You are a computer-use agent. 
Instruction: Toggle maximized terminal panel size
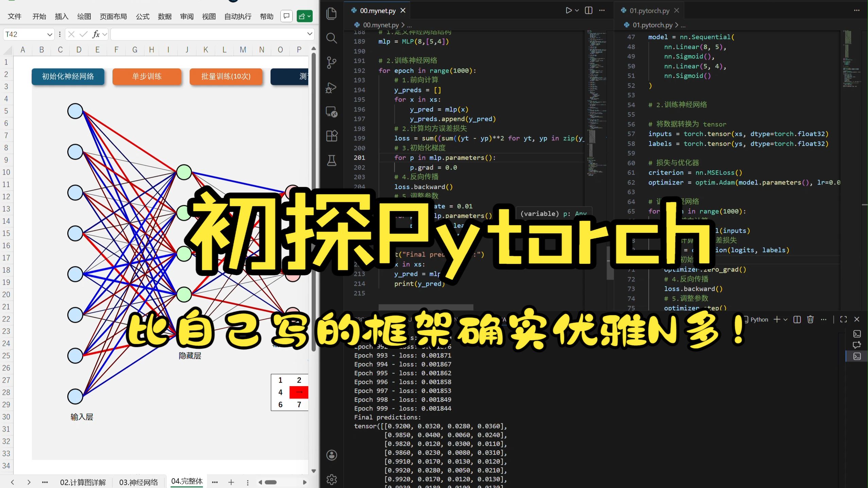click(843, 319)
